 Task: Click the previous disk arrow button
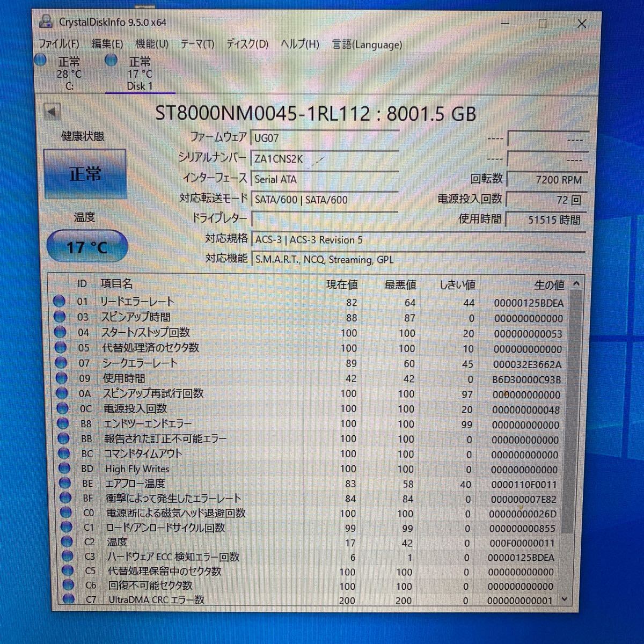(52, 112)
